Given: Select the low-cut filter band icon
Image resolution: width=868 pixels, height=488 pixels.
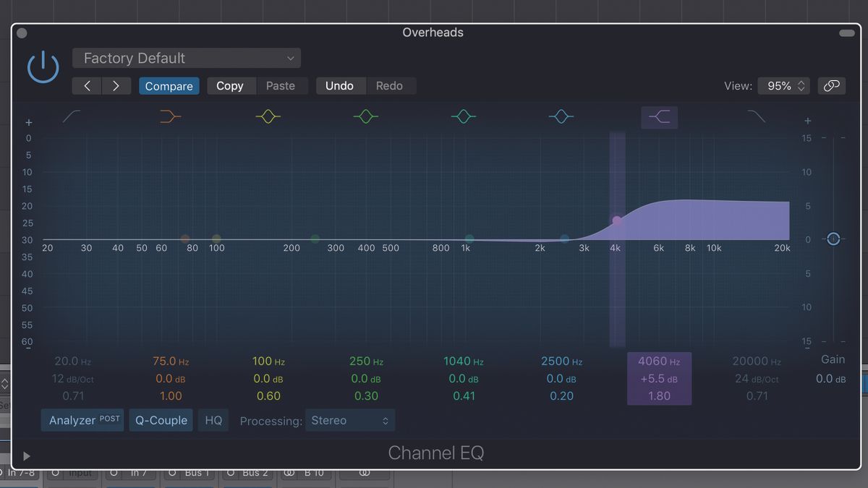Looking at the screenshot, I should (71, 116).
